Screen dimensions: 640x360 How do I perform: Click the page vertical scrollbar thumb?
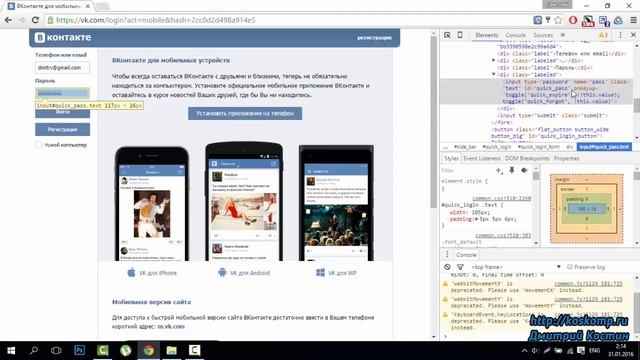(433, 122)
